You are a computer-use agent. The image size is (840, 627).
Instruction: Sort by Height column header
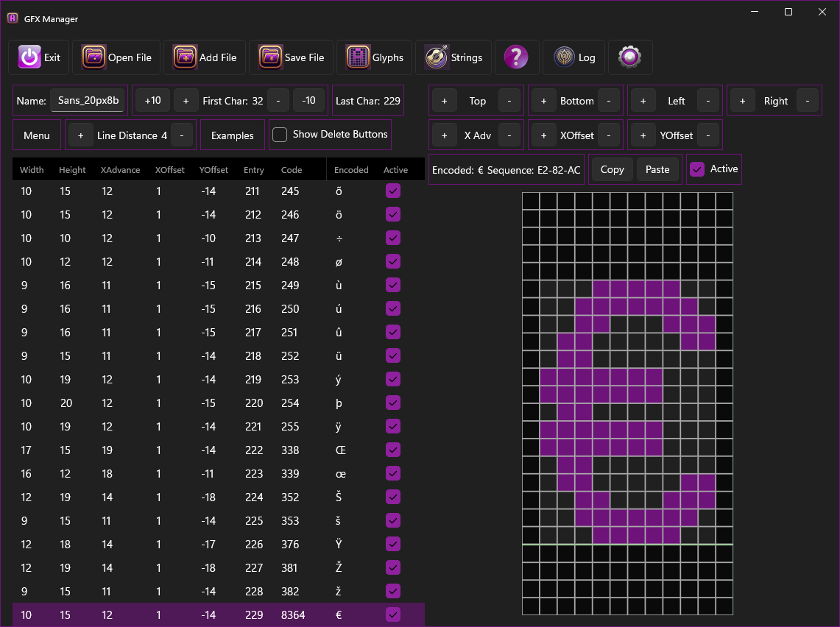(x=72, y=170)
